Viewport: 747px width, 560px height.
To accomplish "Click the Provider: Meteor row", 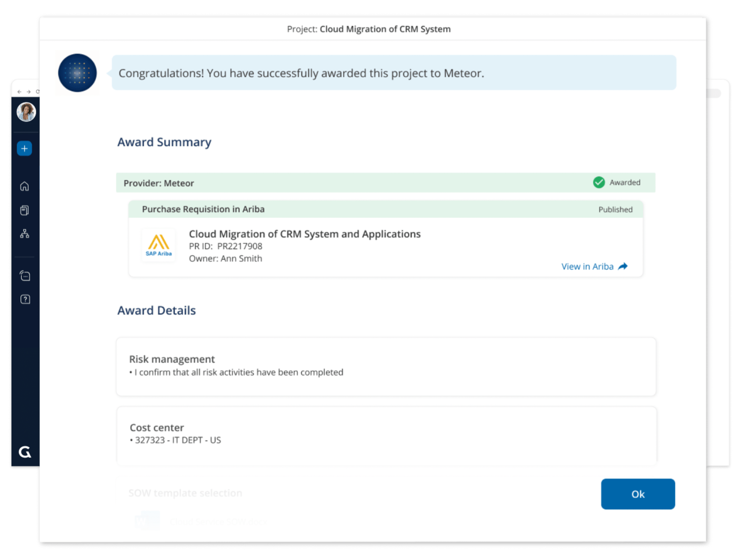I will tap(385, 183).
